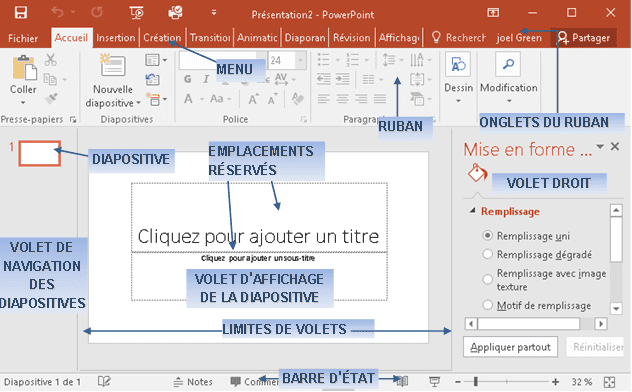This screenshot has width=632, height=392.
Task: Click title placeholder Cliquez pour ajouter un titre
Action: [x=258, y=236]
